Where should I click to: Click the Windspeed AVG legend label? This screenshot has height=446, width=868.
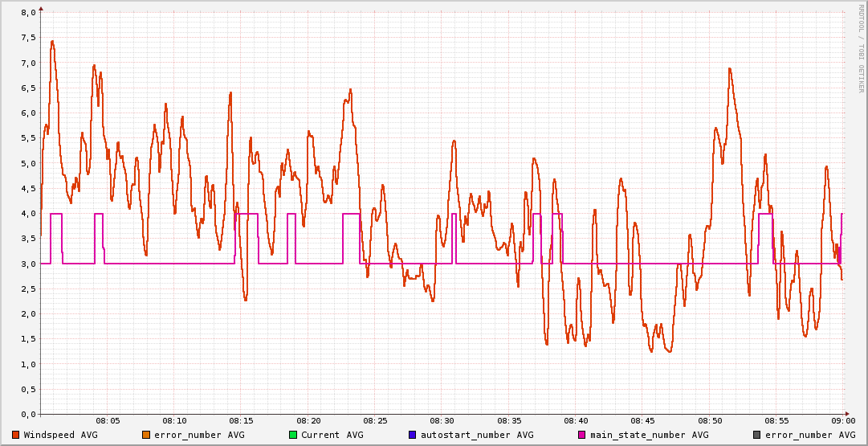click(x=60, y=435)
